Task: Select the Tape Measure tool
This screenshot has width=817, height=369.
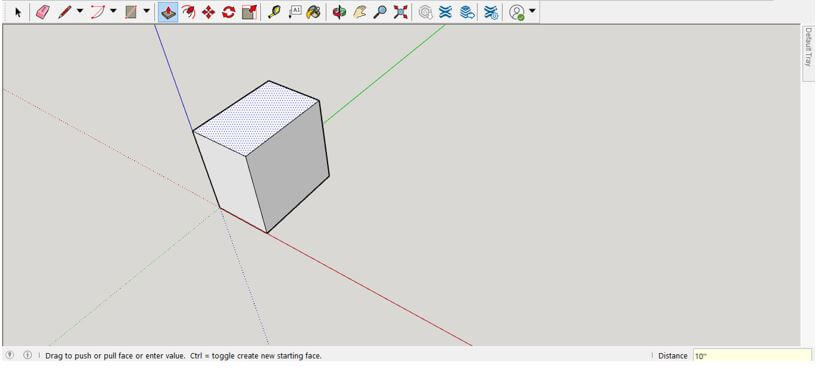Action: click(274, 13)
